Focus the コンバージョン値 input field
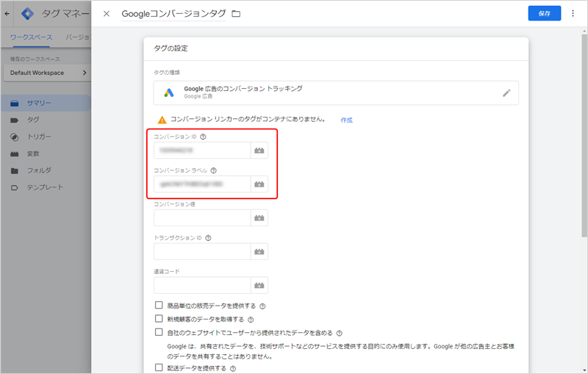Screen dimensions: 588x374 pos(202,217)
